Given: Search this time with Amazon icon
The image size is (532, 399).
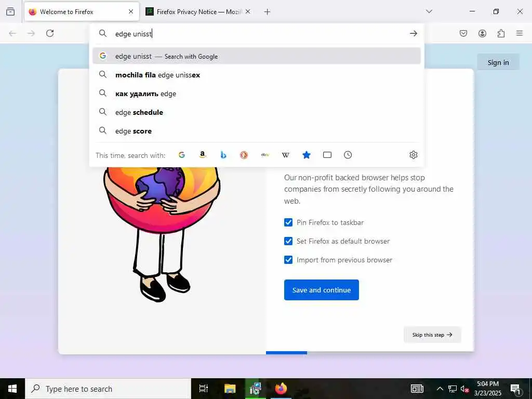Looking at the screenshot, I should tap(203, 155).
